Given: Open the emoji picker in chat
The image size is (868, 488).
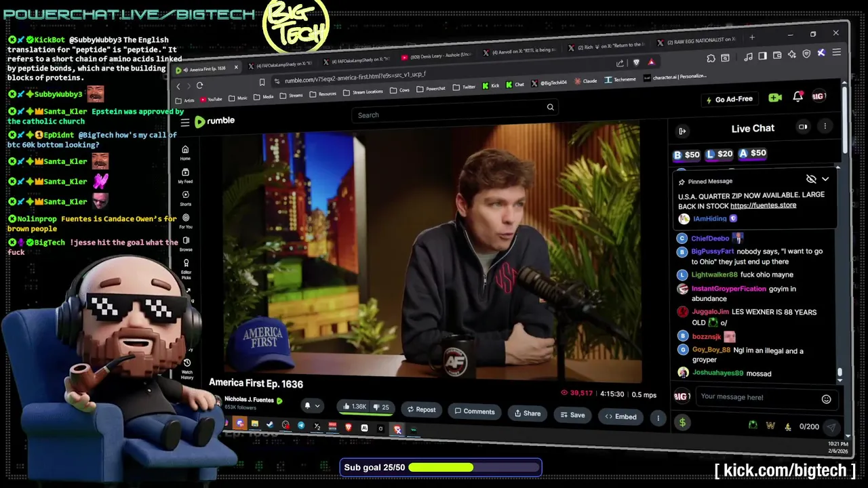Looking at the screenshot, I should (x=826, y=399).
